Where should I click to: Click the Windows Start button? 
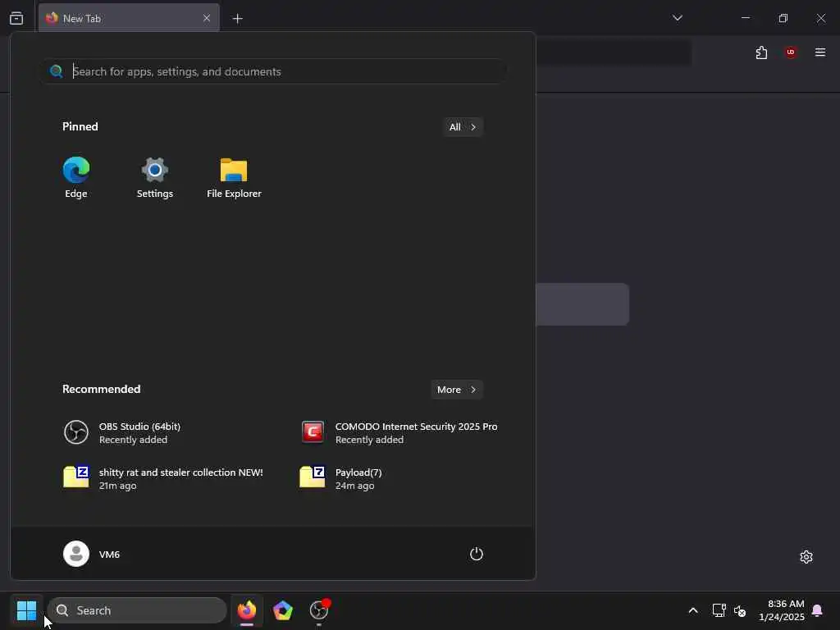26,610
